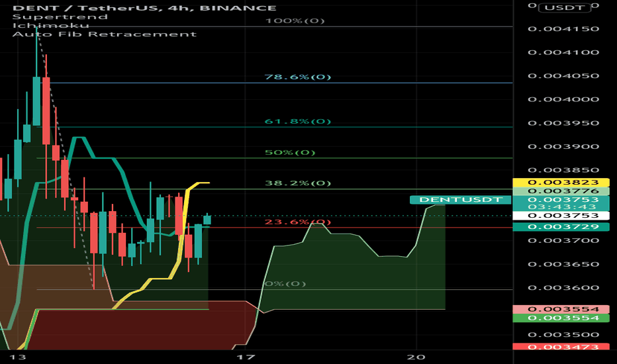Click the 0.003850 price axis value
The height and width of the screenshot is (364, 617).
click(563, 170)
